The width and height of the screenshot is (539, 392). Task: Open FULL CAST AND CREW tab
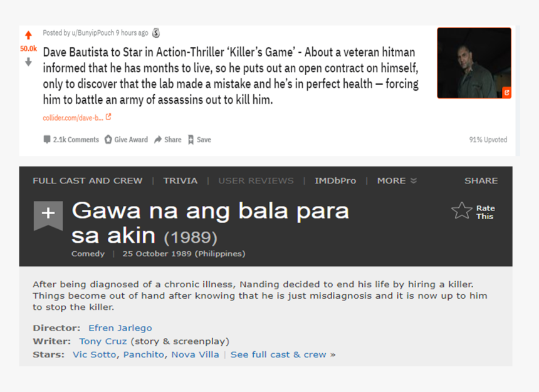point(87,181)
